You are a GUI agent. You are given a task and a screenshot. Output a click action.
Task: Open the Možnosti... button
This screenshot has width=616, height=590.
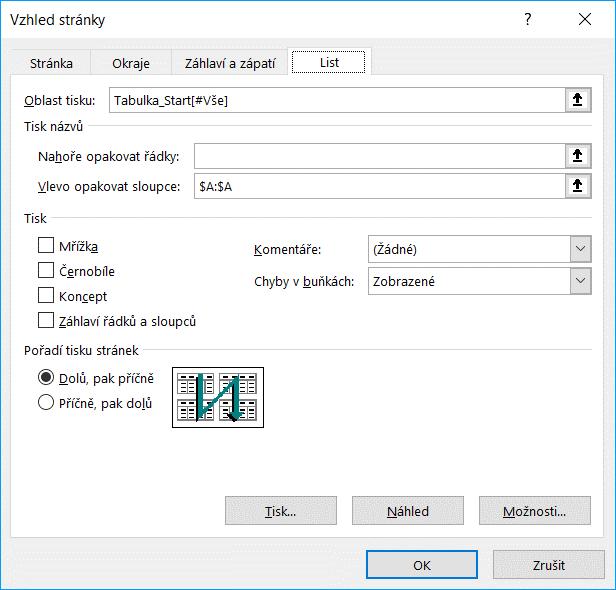coord(535,511)
